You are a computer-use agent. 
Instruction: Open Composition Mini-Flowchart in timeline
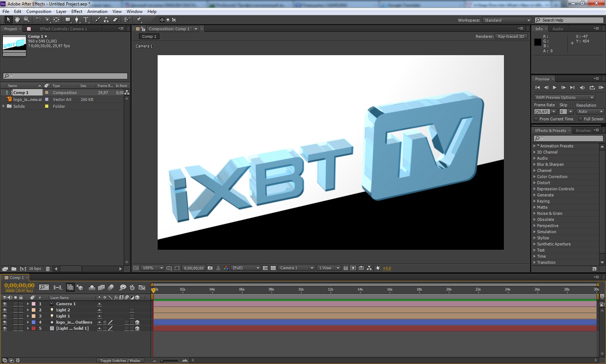(x=58, y=287)
